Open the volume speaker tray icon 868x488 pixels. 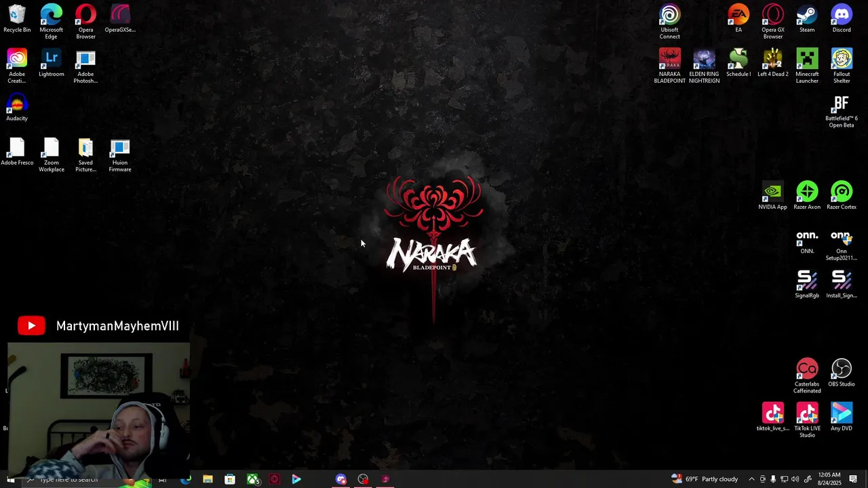[795, 479]
